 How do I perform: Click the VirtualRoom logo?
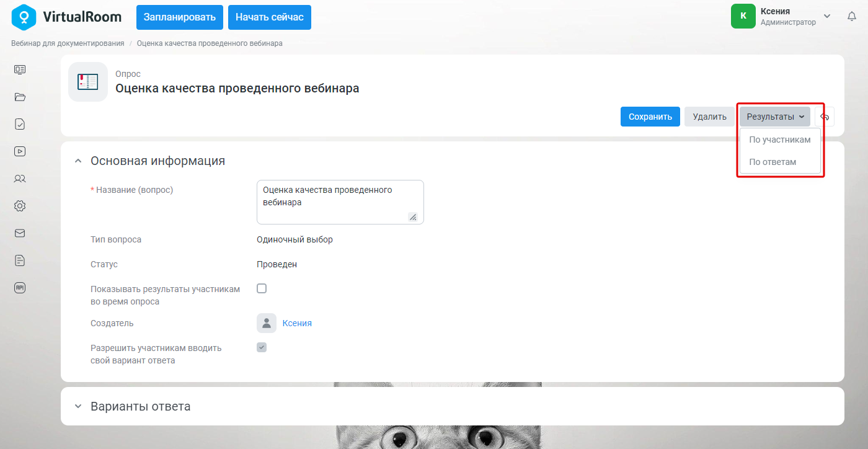66,17
